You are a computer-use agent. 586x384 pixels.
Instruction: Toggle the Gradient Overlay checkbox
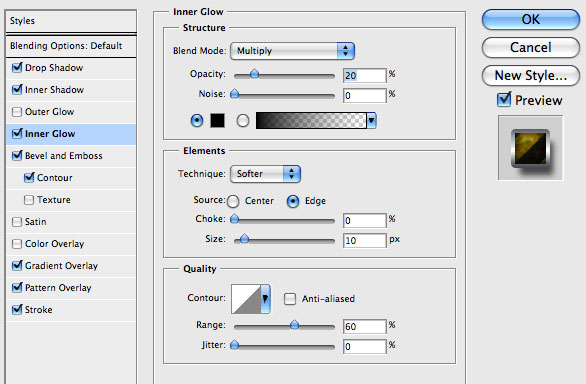17,265
